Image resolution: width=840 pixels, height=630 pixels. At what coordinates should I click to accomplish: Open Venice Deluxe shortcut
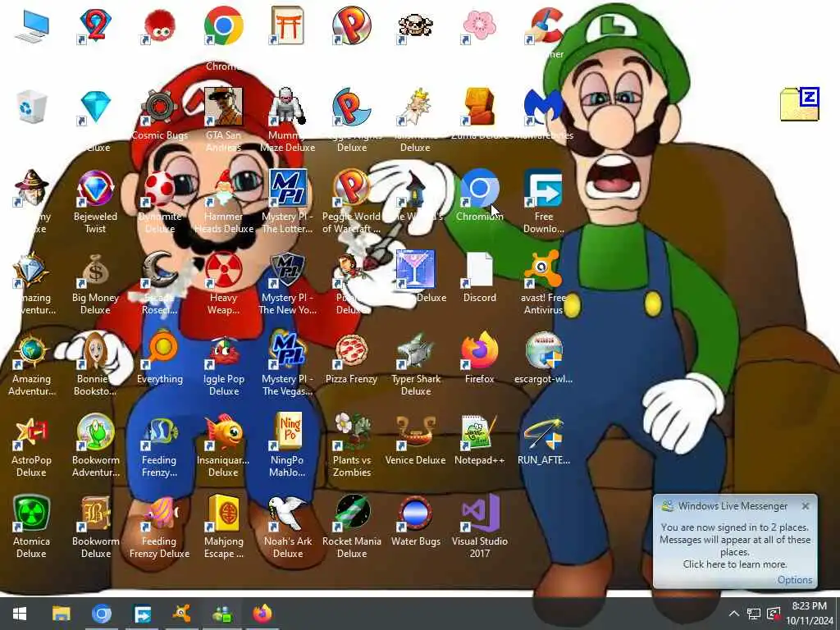tap(415, 431)
